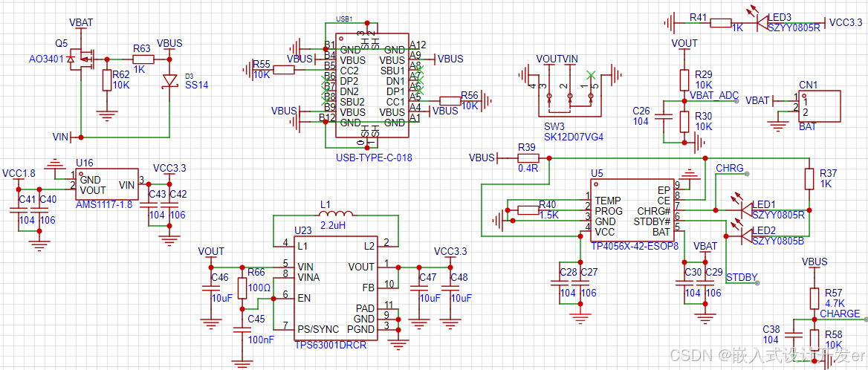868x370 pixels.
Task: Click the U16 designator label
Action: (x=85, y=163)
